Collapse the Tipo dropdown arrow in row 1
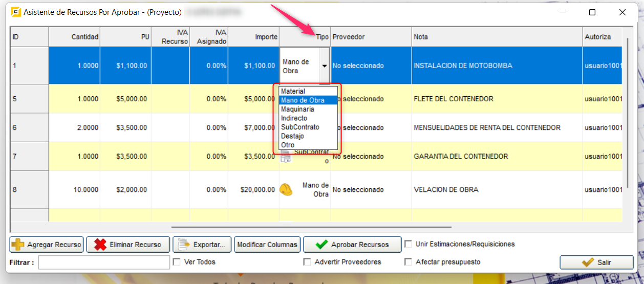Viewport: 644px width, 284px height. (324, 66)
